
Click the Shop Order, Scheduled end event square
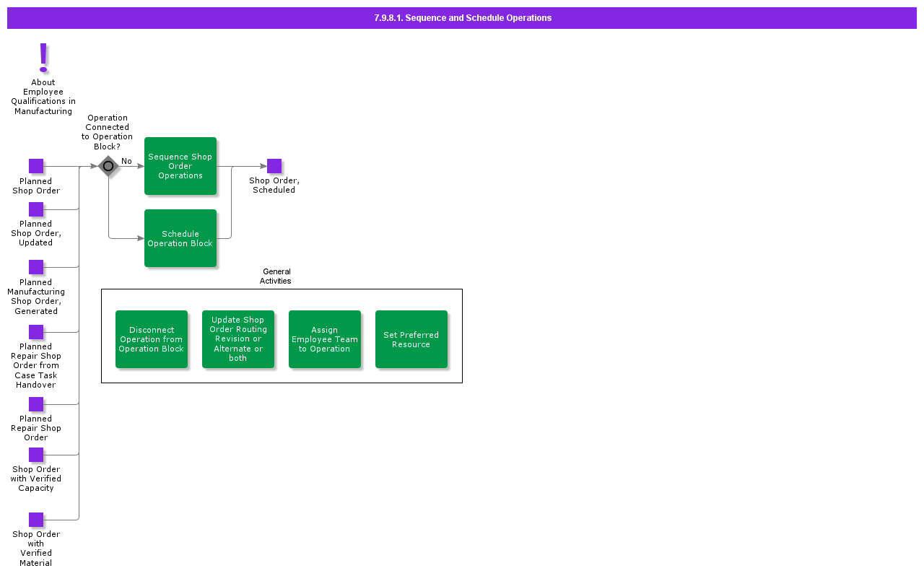coord(274,166)
